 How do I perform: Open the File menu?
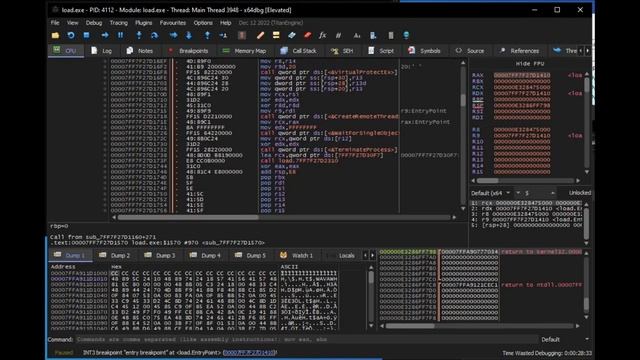55,23
